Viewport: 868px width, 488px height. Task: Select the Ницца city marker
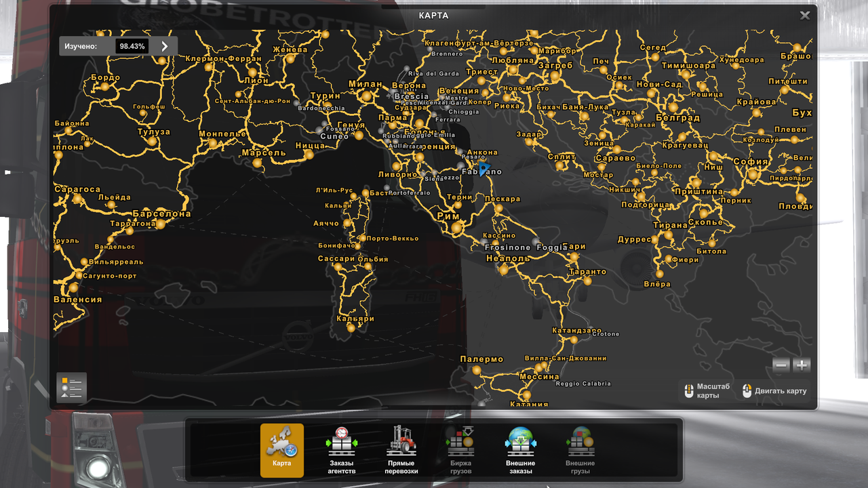309,155
